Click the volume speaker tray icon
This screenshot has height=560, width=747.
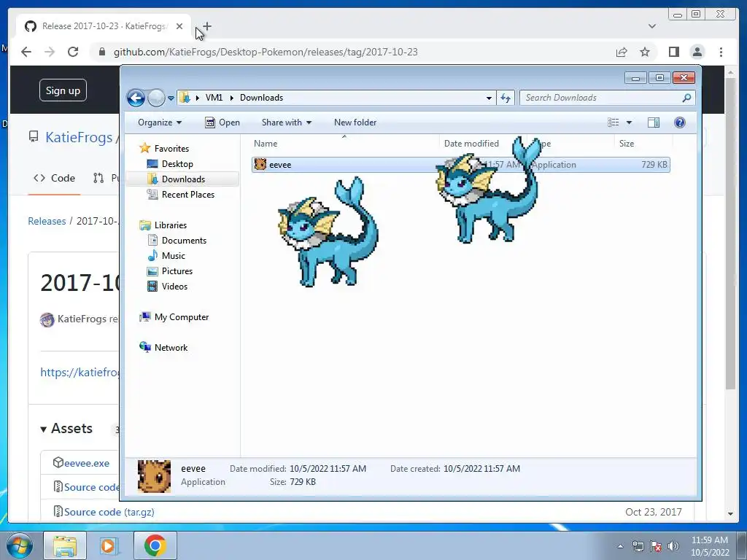(673, 546)
